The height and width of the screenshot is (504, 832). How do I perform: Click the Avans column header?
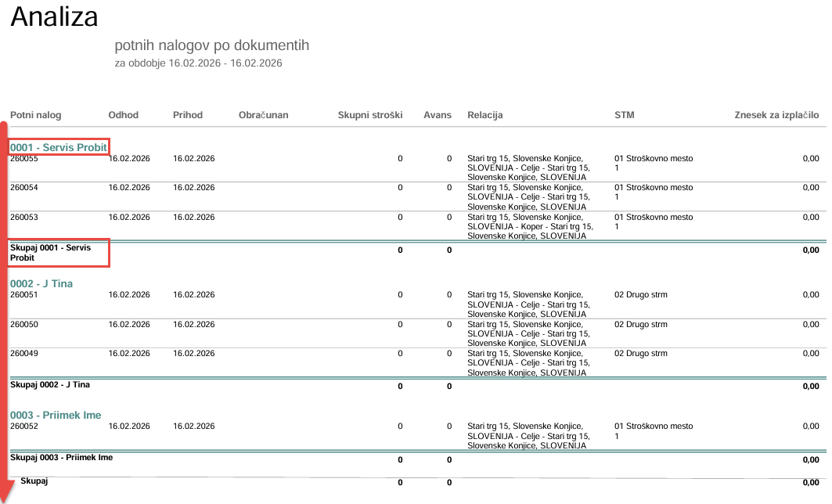point(438,115)
